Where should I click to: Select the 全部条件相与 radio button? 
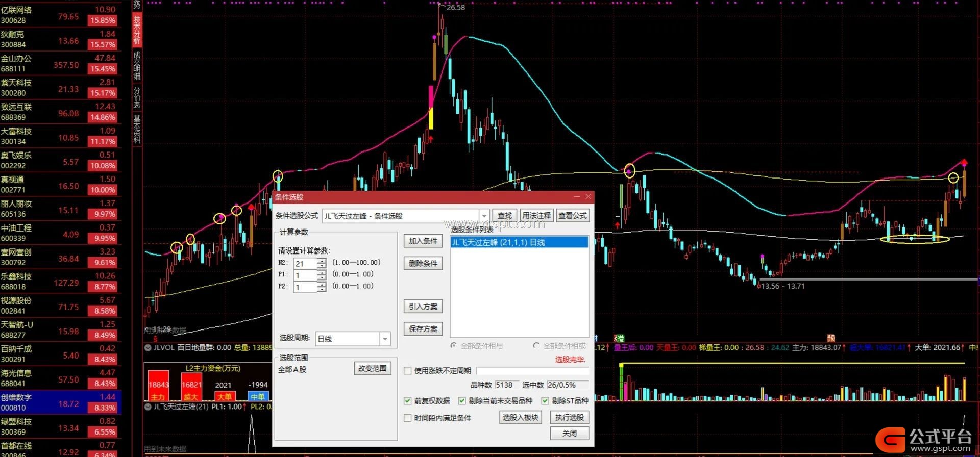pyautogui.click(x=453, y=346)
